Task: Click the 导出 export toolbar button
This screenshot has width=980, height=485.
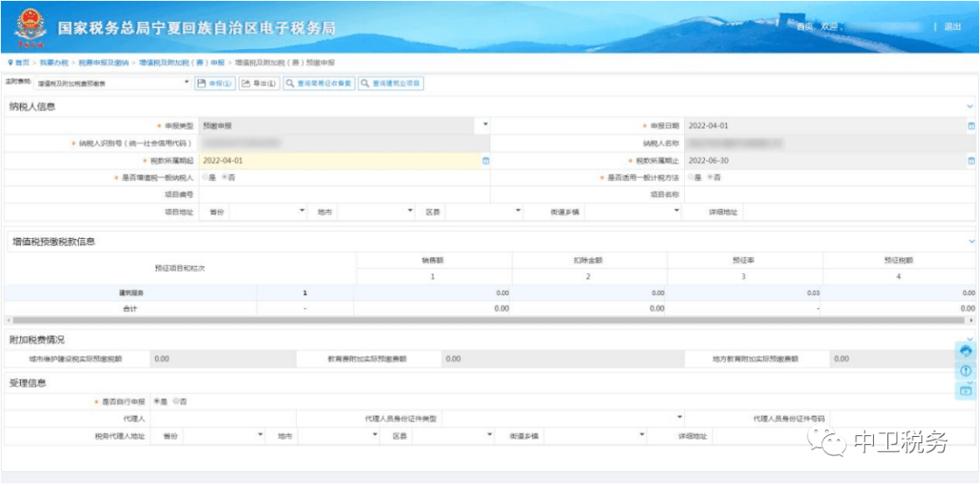Action: tap(258, 84)
